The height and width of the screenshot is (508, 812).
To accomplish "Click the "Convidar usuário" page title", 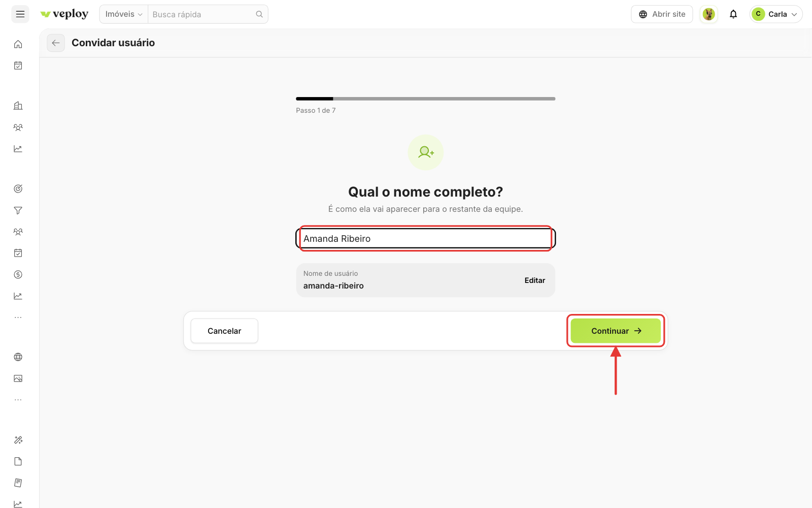I will tap(113, 43).
